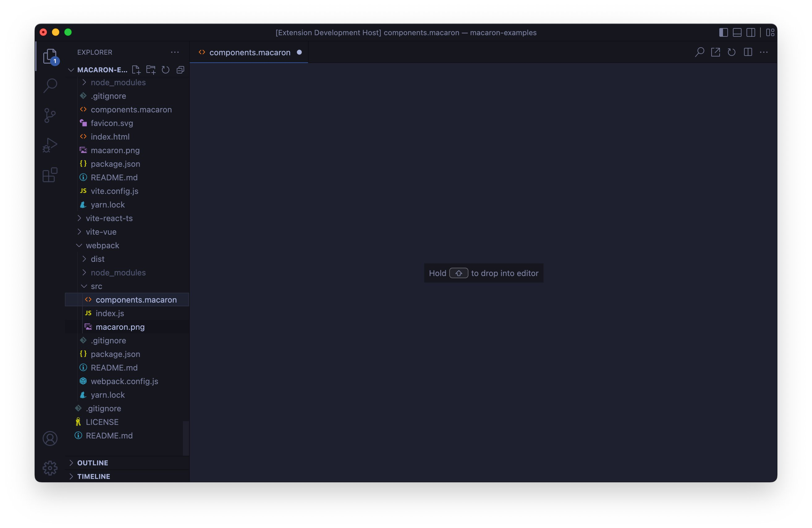The width and height of the screenshot is (812, 528).
Task: Refresh the explorer file tree
Action: coord(166,70)
